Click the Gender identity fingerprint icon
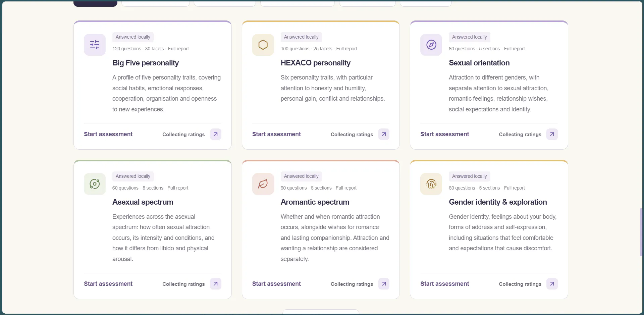This screenshot has height=315, width=644. pyautogui.click(x=431, y=184)
